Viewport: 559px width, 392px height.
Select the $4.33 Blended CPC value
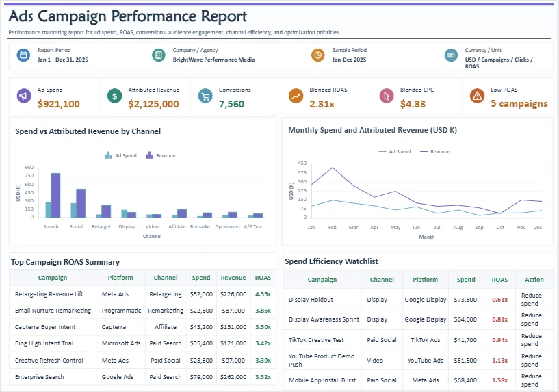pyautogui.click(x=413, y=104)
